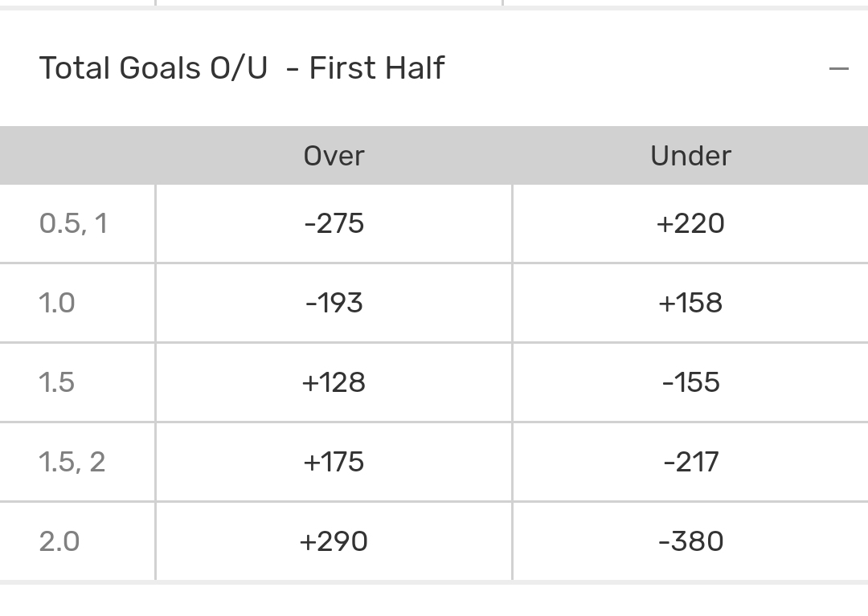Pick Under 1.0 odds +158
Screen dimensions: 868x616
click(x=690, y=303)
